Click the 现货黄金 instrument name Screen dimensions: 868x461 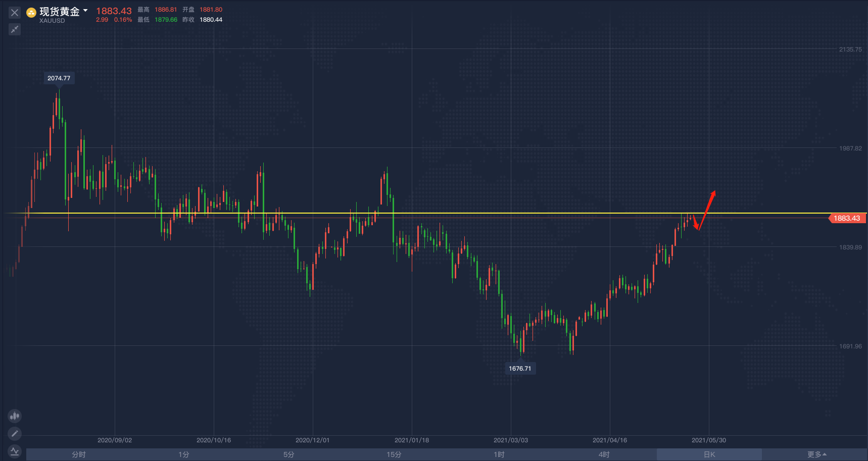pyautogui.click(x=60, y=12)
